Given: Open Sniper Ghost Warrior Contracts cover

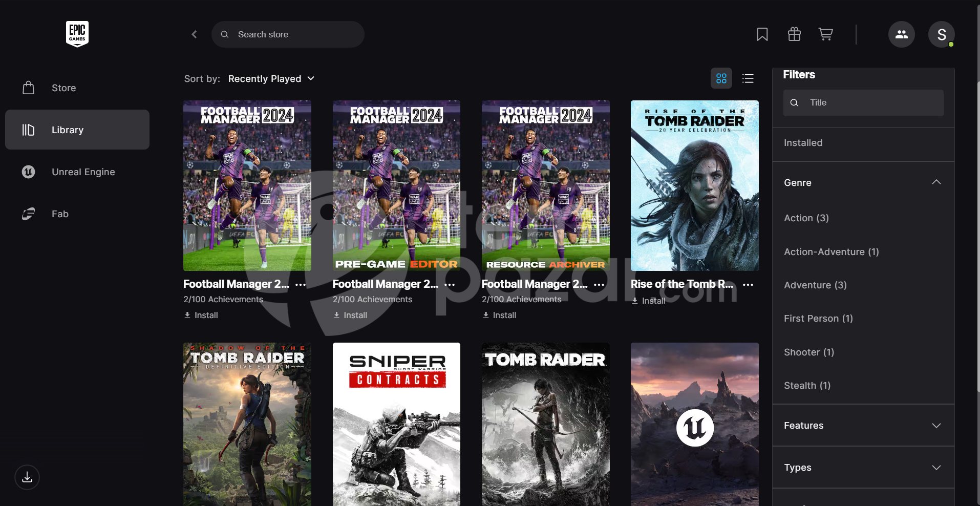Looking at the screenshot, I should (396, 424).
